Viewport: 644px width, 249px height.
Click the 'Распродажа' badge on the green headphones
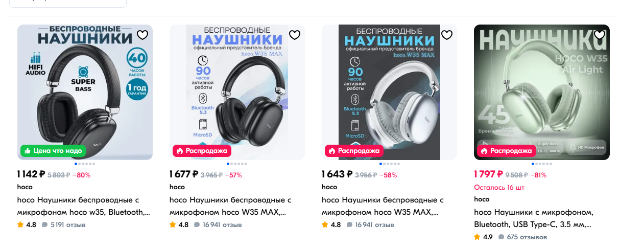[506, 151]
